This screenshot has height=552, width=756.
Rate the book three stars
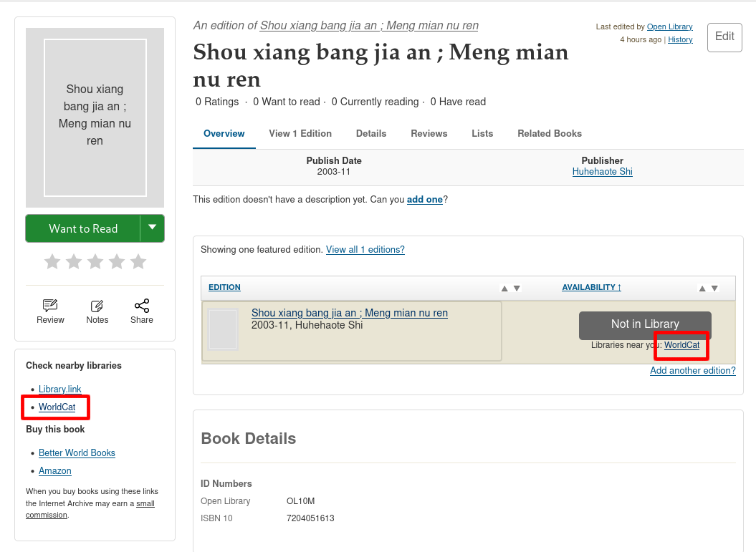tap(95, 261)
